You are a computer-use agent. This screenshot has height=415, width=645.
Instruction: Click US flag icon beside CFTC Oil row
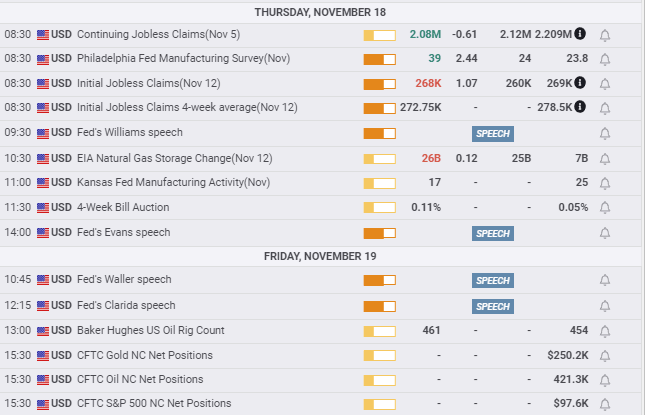coord(42,380)
